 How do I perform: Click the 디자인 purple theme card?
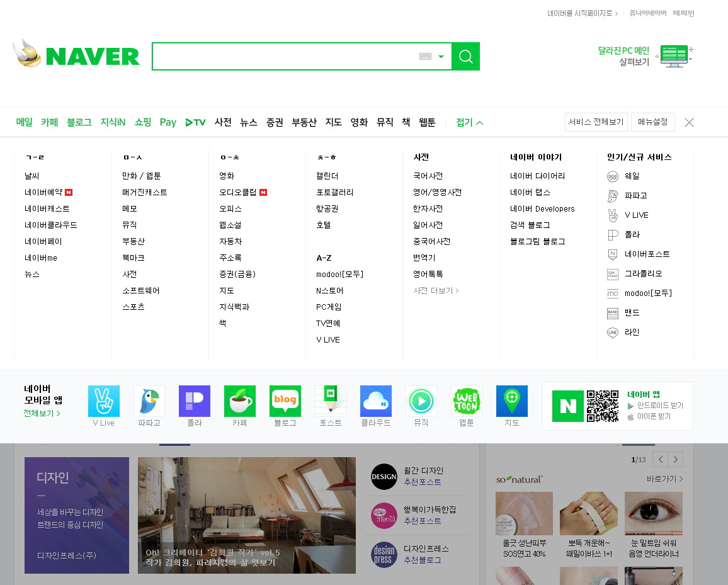click(x=77, y=515)
